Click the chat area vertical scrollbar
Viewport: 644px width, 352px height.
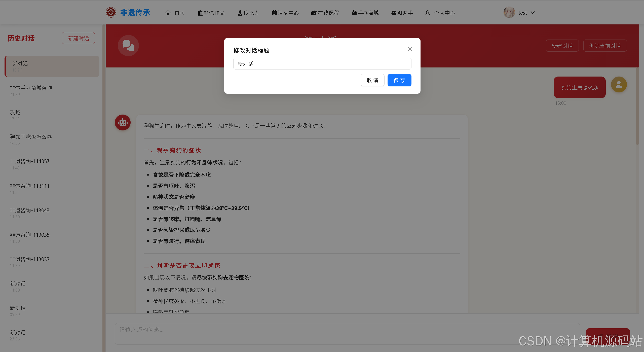tap(637, 106)
